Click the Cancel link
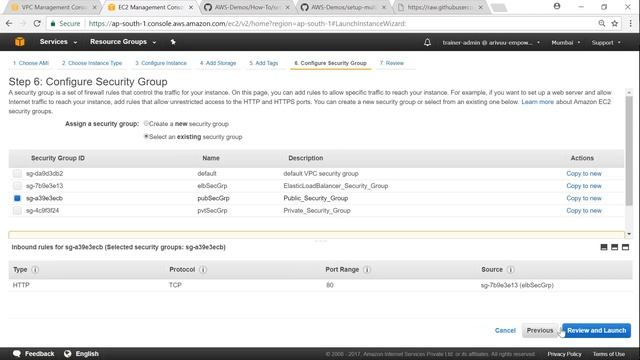The image size is (640, 360). (505, 331)
